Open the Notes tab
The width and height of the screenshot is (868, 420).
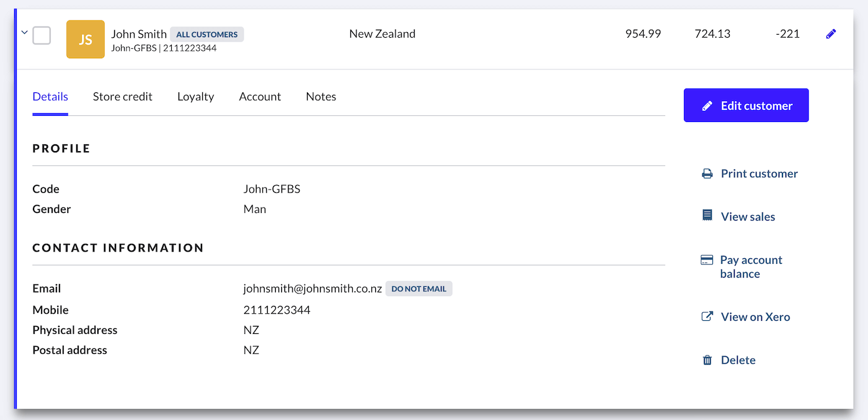tap(321, 97)
